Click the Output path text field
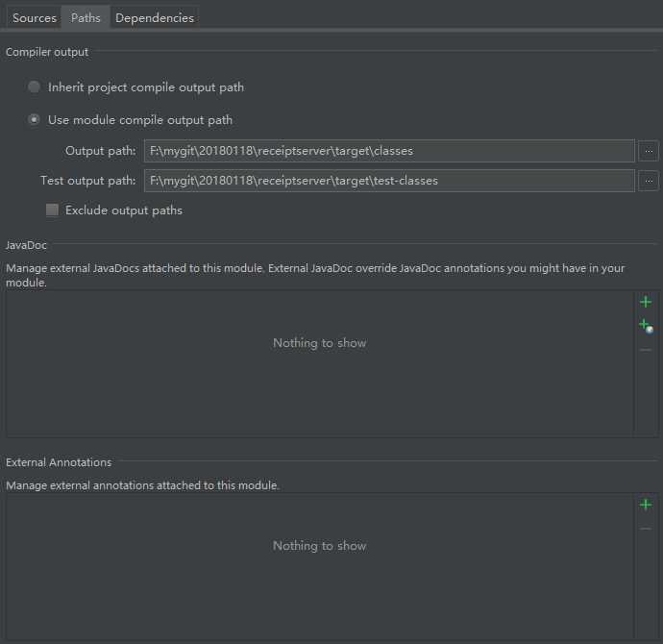The image size is (663, 644). [x=389, y=151]
